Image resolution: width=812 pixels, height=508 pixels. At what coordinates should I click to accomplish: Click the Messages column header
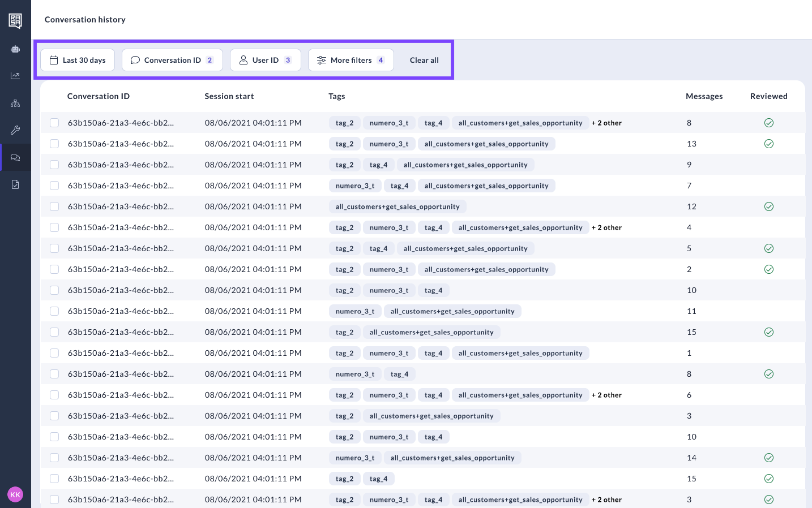(704, 96)
